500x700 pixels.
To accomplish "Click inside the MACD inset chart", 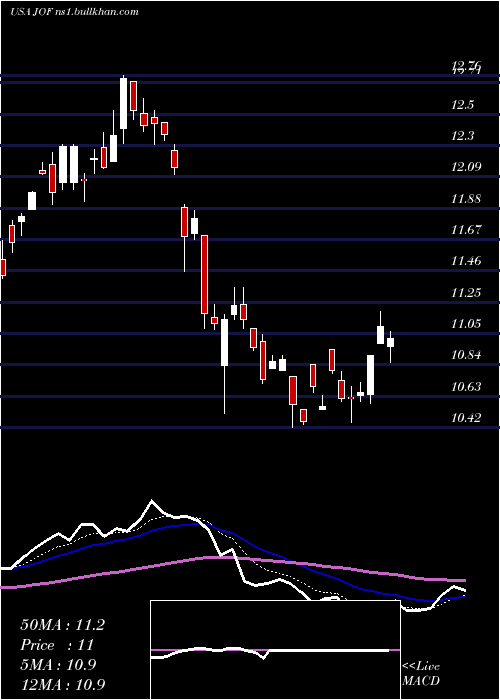I will pyautogui.click(x=275, y=650).
